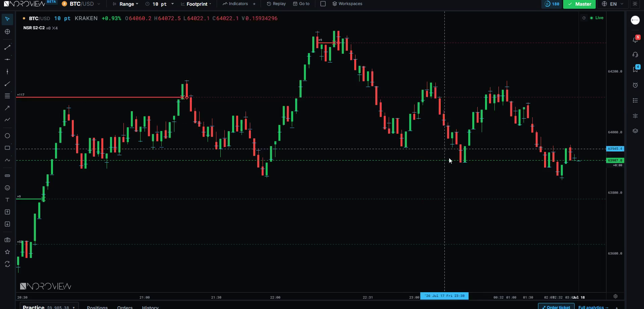Toggle indicators favorite star in top bar
Image resolution: width=644 pixels, height=309 pixels.
click(x=254, y=4)
